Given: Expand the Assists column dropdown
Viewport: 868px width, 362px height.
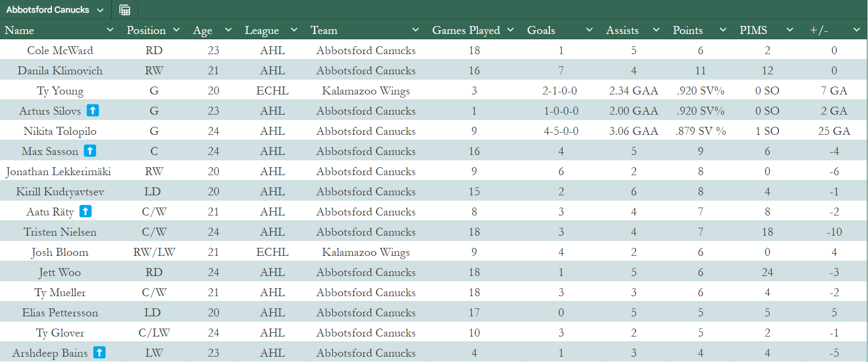Looking at the screenshot, I should pos(656,30).
